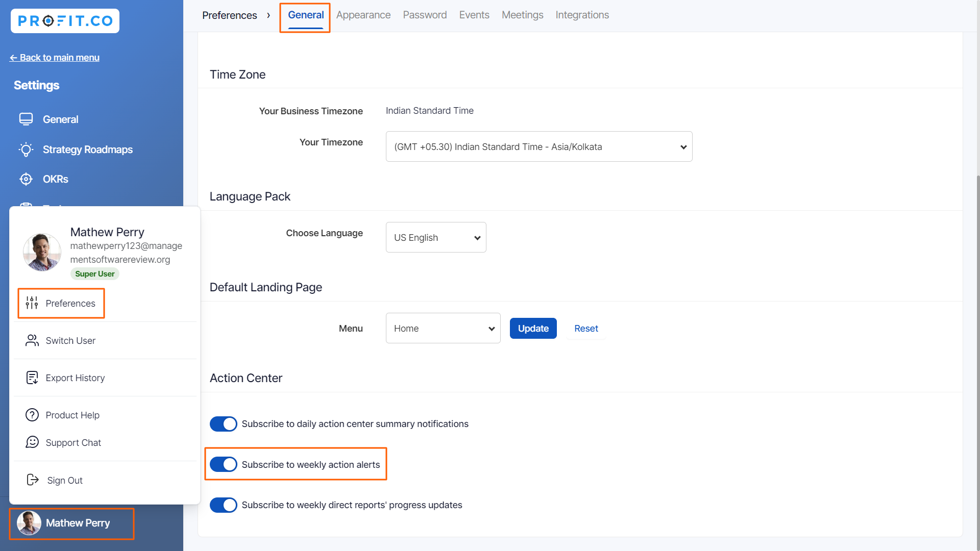
Task: Click the Language Pack heading
Action: tap(250, 196)
